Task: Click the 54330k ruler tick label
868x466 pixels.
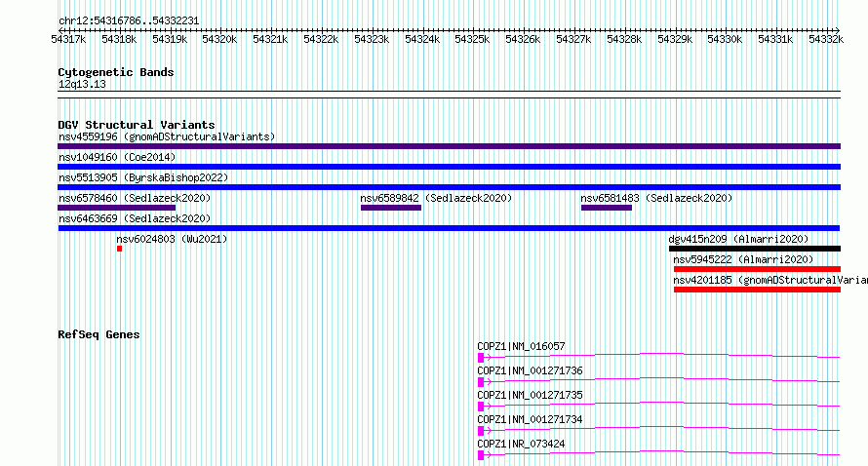Action: pos(726,39)
